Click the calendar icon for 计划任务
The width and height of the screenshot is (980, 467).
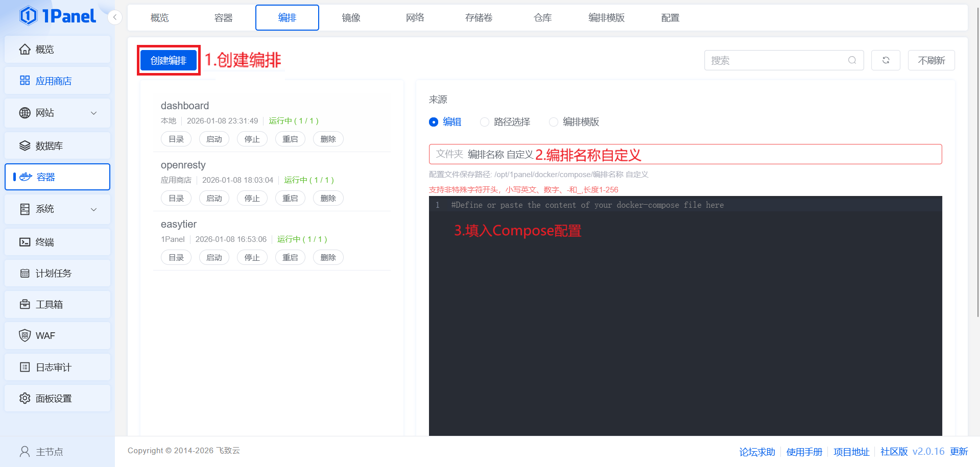click(25, 273)
